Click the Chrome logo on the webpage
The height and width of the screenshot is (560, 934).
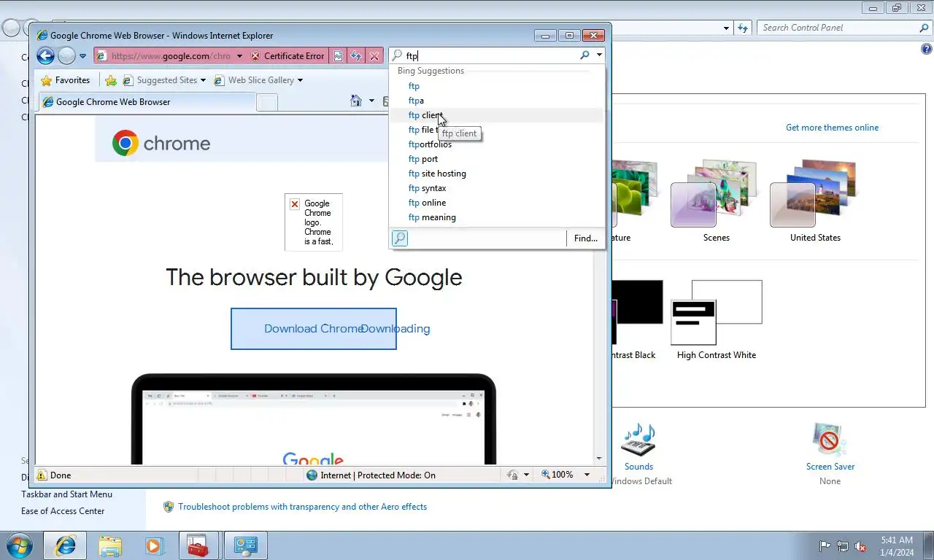coord(161,144)
